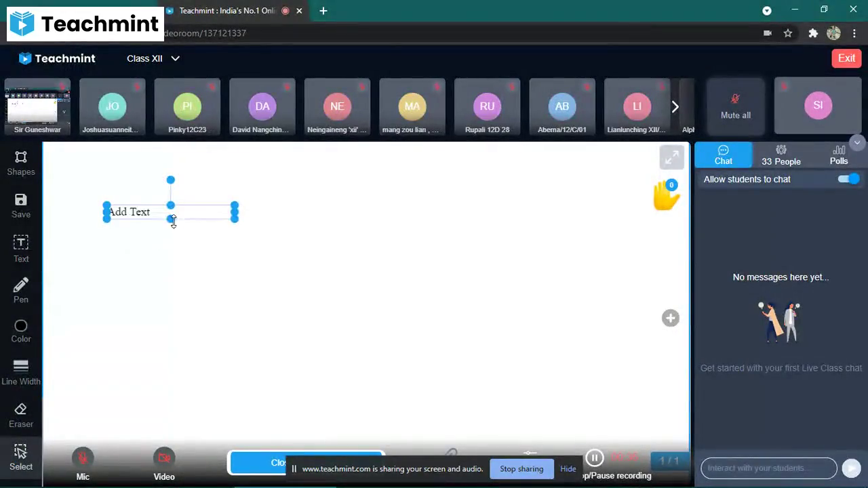Open the 33 People tab

click(x=781, y=155)
